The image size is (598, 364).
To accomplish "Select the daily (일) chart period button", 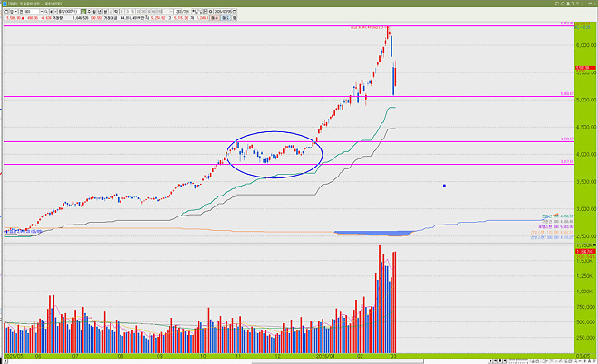I will click(x=83, y=12).
